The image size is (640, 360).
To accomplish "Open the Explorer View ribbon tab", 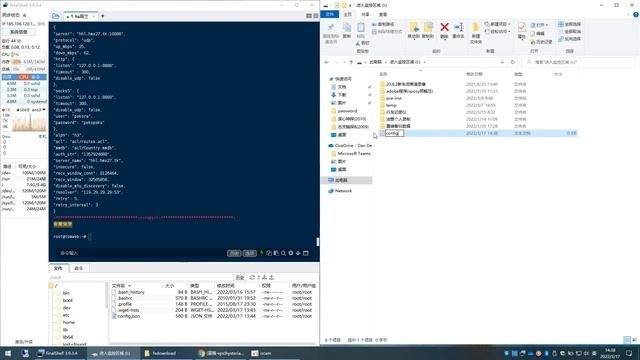I will click(383, 14).
